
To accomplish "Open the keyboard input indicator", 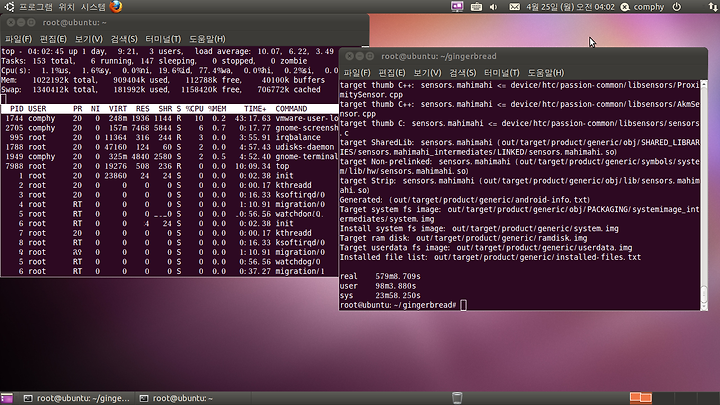I will pyautogui.click(x=476, y=7).
